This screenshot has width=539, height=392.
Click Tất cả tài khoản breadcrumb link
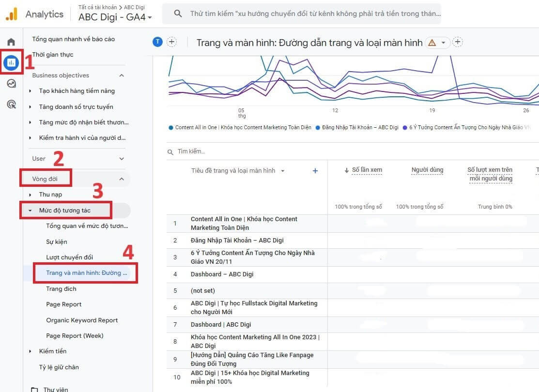pos(97,7)
